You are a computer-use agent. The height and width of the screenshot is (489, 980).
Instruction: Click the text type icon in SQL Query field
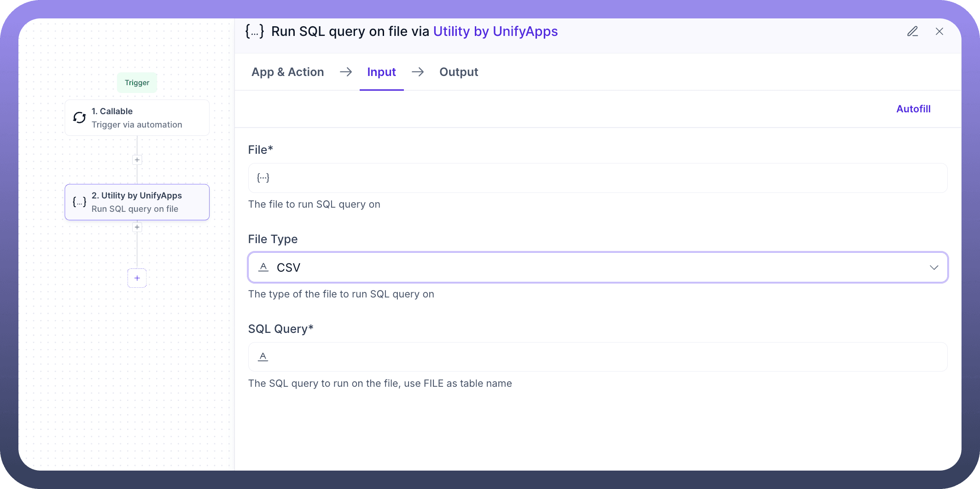pos(263,357)
